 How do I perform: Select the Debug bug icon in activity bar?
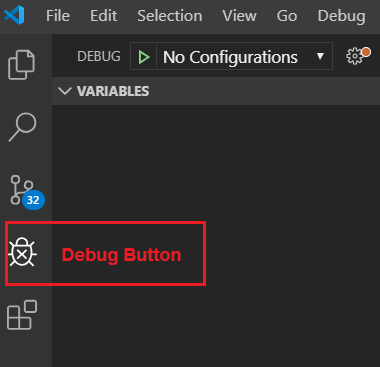coord(22,253)
